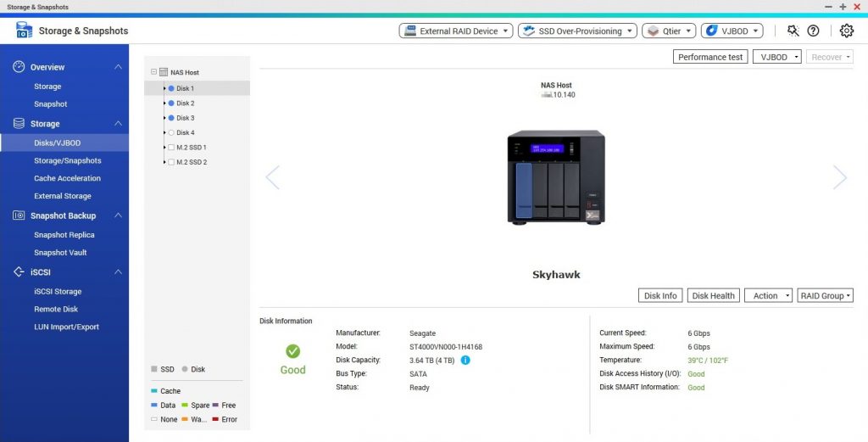Open External Storage in the sidebar

(63, 196)
